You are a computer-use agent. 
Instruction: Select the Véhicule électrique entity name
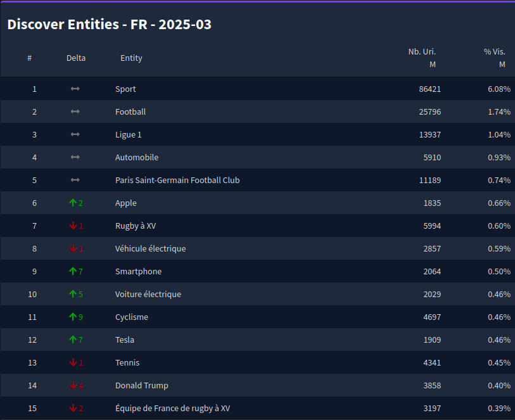click(x=150, y=248)
